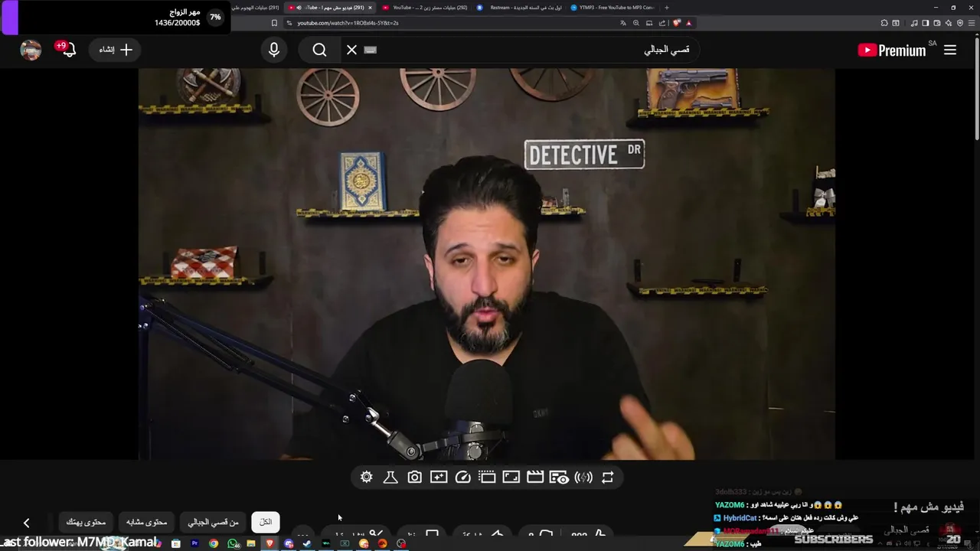Screen dimensions: 980x551
Task: Open the gear settings icon in the video toolbar
Action: click(367, 477)
